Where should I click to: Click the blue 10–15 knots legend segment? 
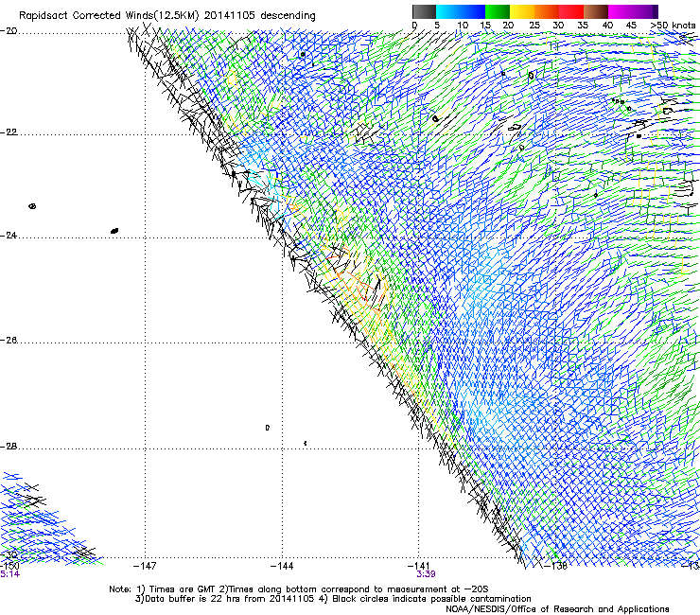click(x=473, y=11)
